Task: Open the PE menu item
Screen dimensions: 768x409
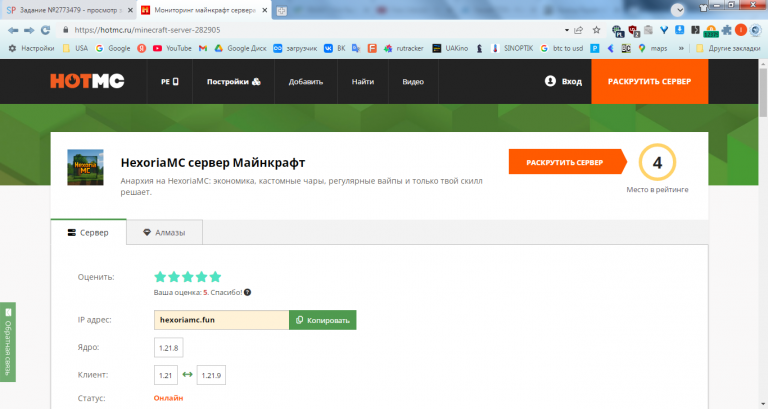Action: point(169,82)
